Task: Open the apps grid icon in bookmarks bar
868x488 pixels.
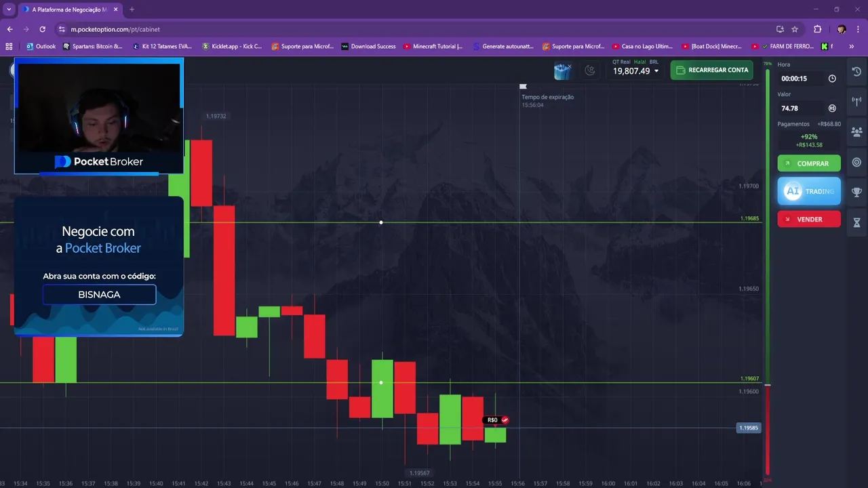Action: point(9,47)
